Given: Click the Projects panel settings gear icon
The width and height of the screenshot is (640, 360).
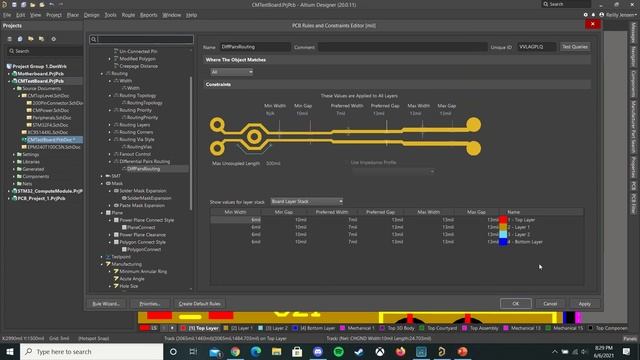Looking at the screenshot, I should pos(53,39).
